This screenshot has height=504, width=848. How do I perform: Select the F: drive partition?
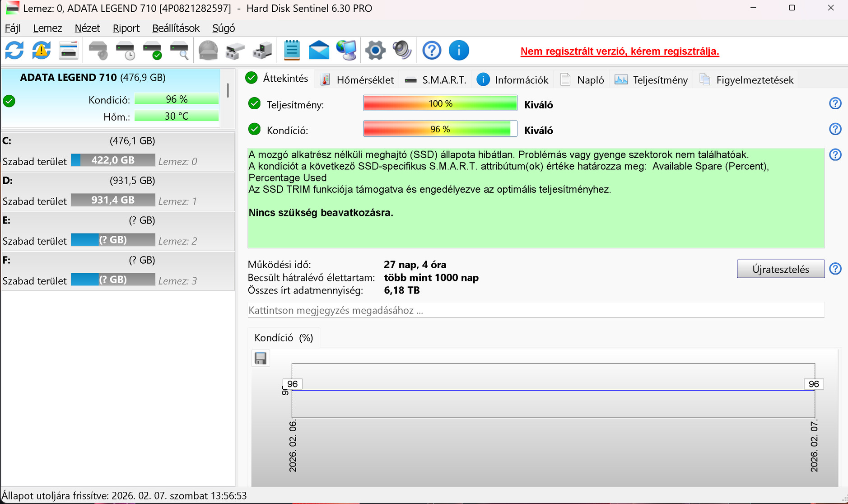click(118, 271)
